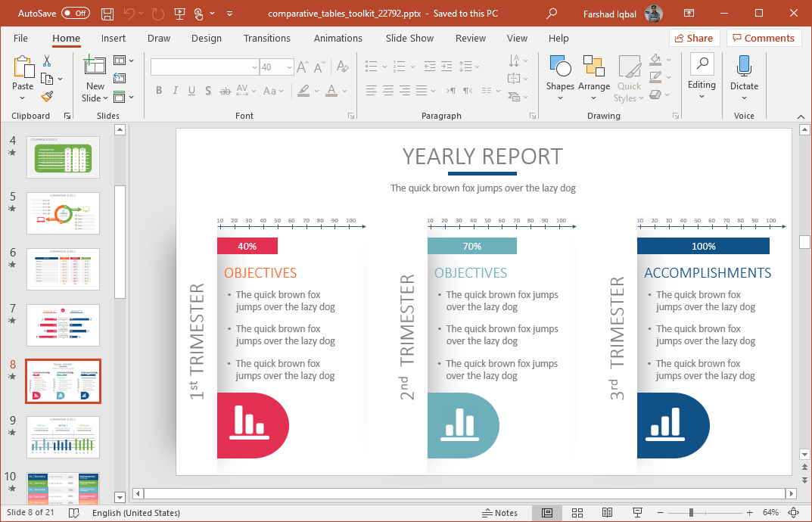
Task: Open the File menu
Action: pyautogui.click(x=20, y=39)
